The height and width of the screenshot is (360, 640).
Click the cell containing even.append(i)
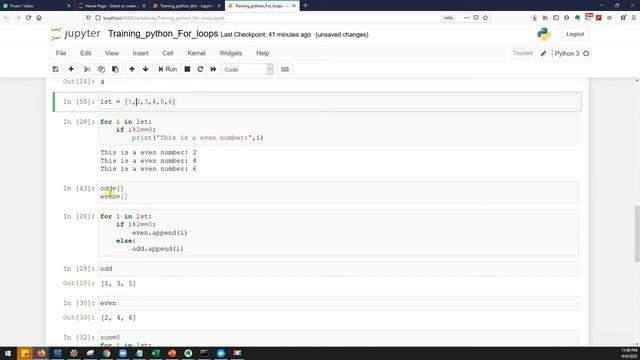pyautogui.click(x=338, y=233)
